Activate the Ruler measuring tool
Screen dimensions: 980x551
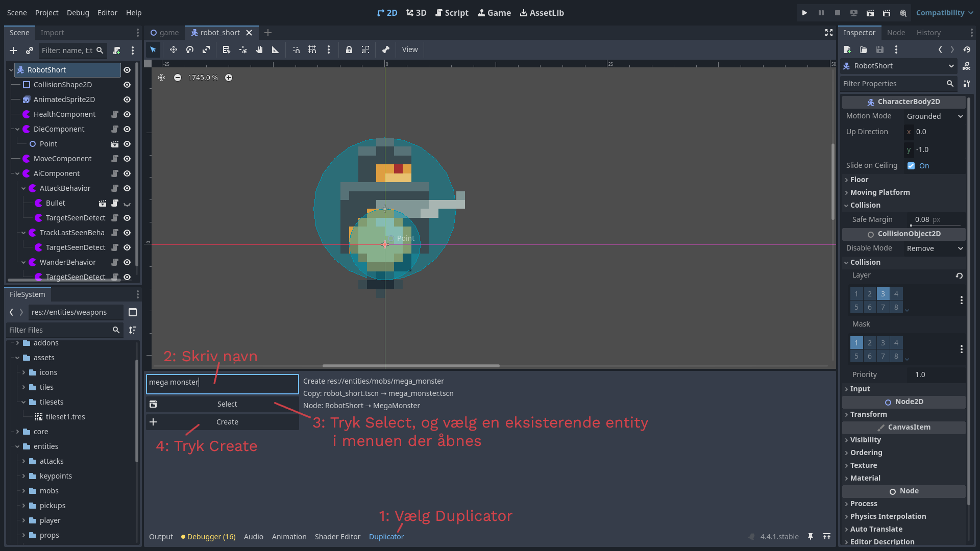click(275, 49)
